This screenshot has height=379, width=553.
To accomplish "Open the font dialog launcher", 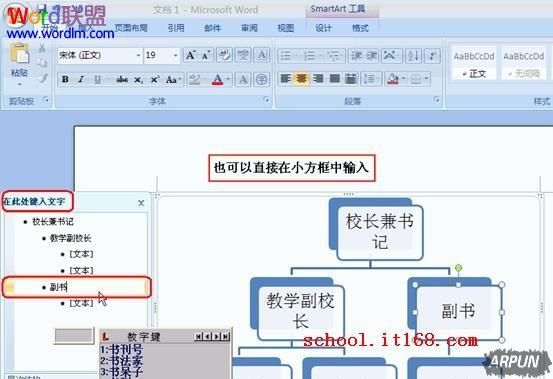I will [267, 100].
